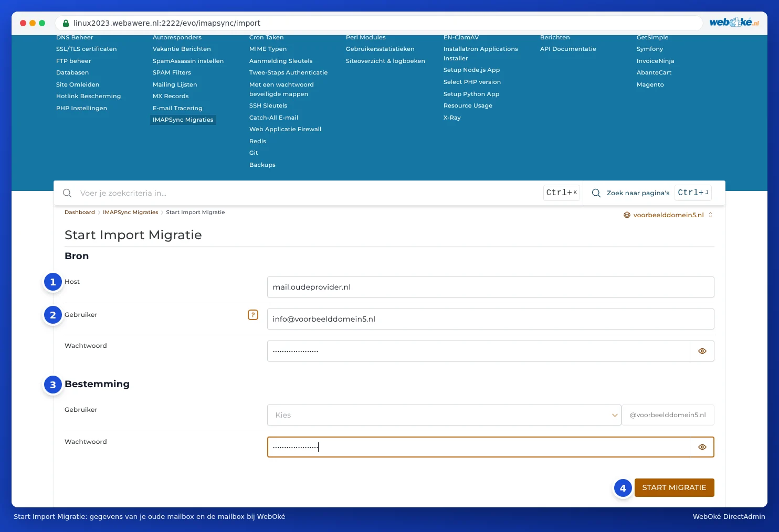Open the Kies user dropdown under Bestemming
The height and width of the screenshot is (532, 779).
[x=444, y=415]
